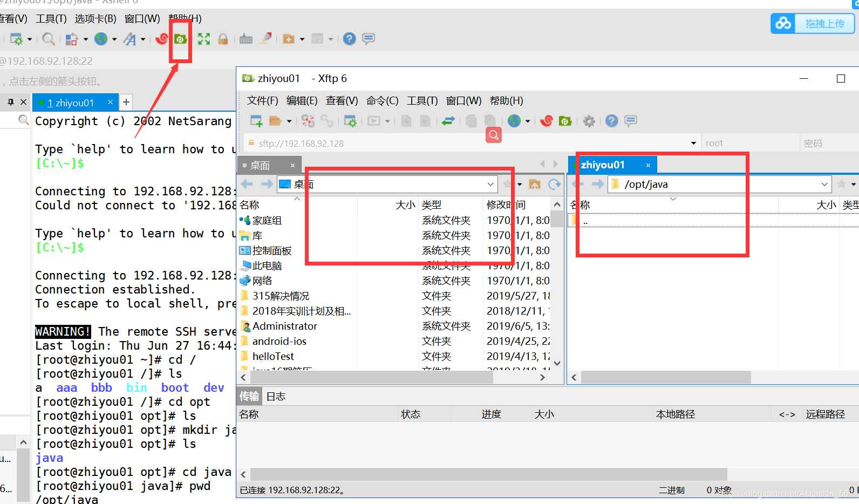This screenshot has width=859, height=504.
Task: Go back in the local 桌面 pane
Action: click(247, 185)
